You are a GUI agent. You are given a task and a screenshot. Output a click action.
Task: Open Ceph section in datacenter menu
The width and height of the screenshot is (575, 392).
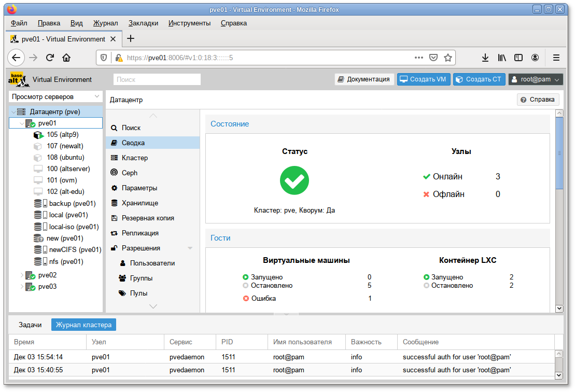pos(152,173)
